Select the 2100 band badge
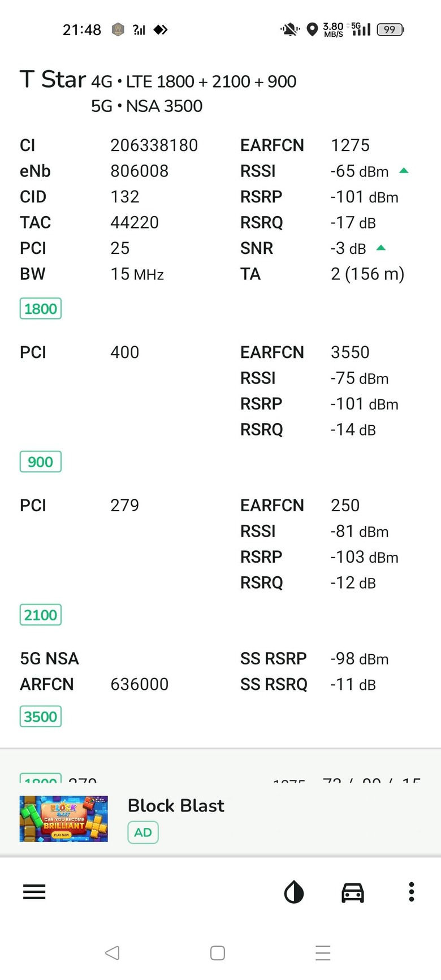Screen dimensions: 441x980 coord(41,615)
